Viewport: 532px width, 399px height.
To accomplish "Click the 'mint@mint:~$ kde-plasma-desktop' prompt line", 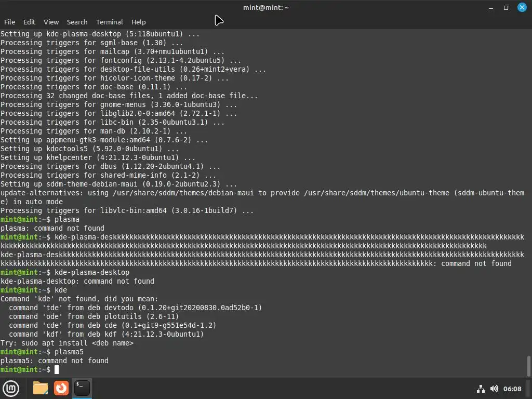I will [x=65, y=272].
